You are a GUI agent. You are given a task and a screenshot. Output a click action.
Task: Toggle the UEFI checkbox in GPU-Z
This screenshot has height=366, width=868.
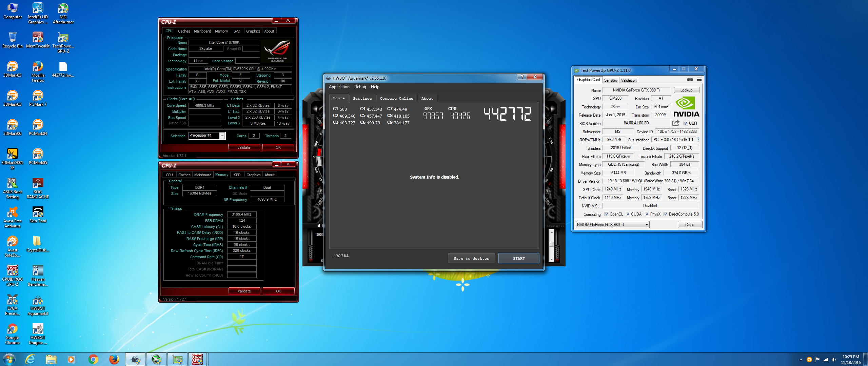coord(686,123)
